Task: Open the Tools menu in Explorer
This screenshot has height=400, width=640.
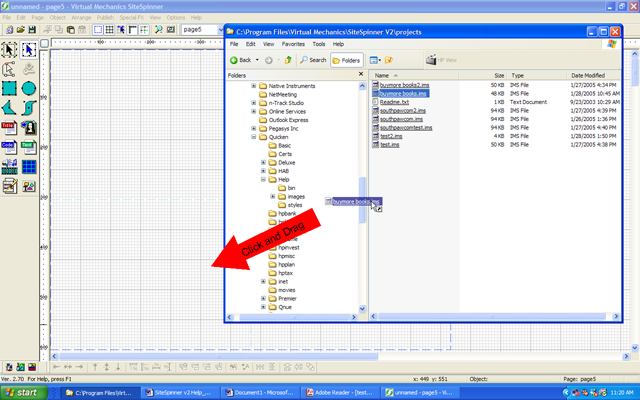Action: click(x=318, y=44)
